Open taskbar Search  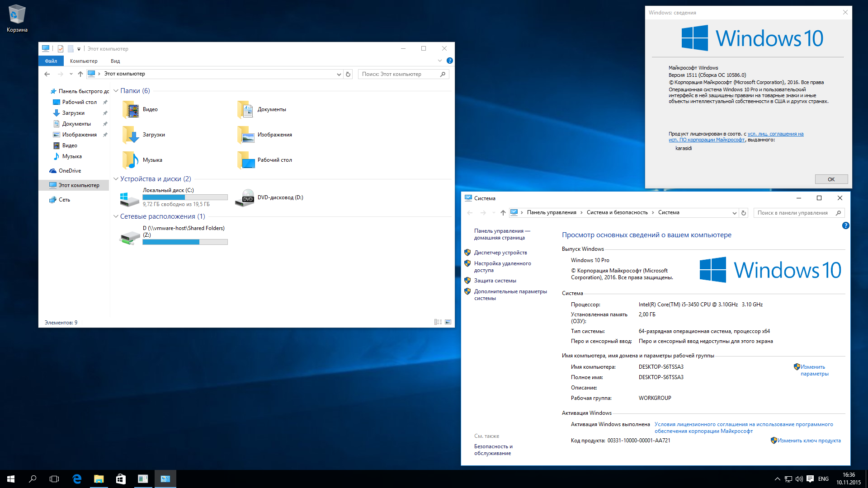33,479
